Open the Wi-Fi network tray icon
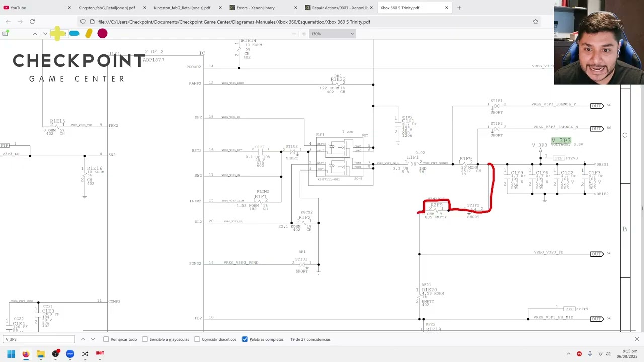Image resolution: width=644 pixels, height=362 pixels. coord(600,354)
